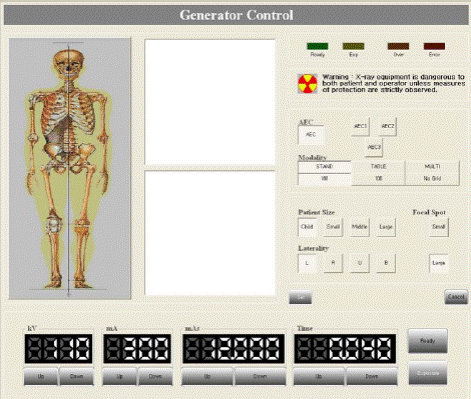Switch modality to the MULTI tab
The height and width of the screenshot is (399, 471).
[x=432, y=167]
